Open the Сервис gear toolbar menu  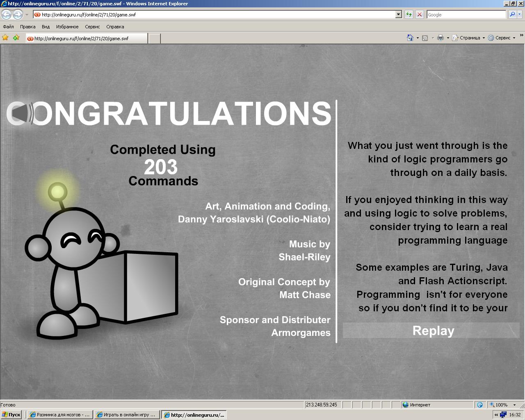[x=501, y=38]
